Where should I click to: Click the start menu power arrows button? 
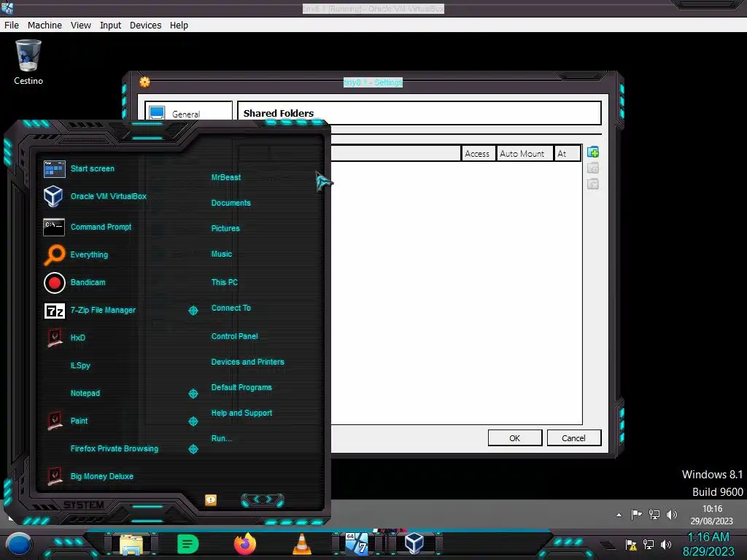pos(263,499)
